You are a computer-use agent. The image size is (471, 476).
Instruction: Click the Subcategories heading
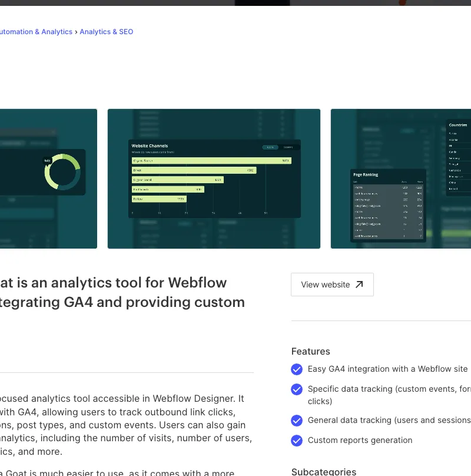pos(323,471)
